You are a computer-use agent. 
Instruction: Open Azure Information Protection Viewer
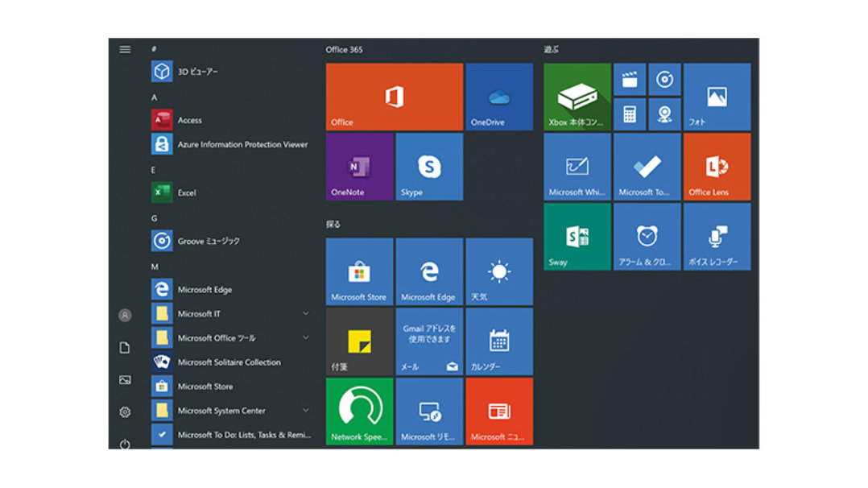click(231, 145)
